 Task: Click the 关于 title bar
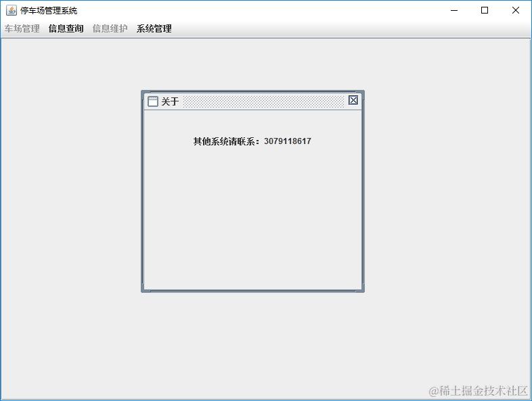252,101
